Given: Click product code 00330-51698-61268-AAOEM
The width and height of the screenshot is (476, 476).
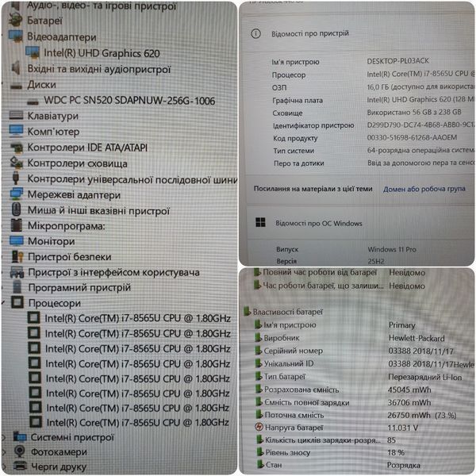Looking at the screenshot, I should coord(412,137).
